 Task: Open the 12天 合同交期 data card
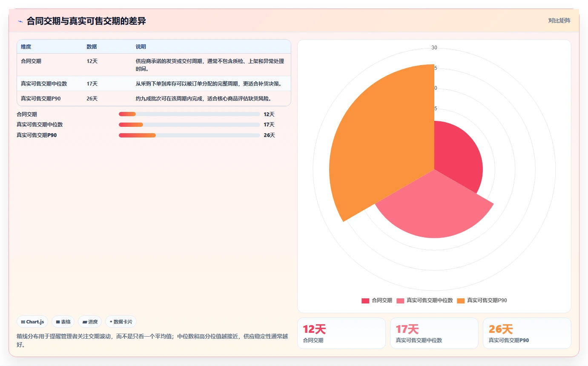click(341, 333)
